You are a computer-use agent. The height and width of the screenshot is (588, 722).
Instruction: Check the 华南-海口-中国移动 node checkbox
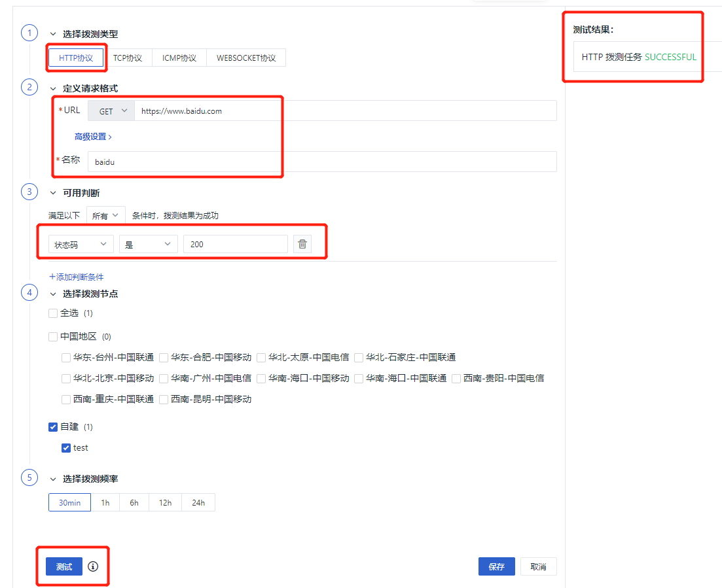coord(261,378)
